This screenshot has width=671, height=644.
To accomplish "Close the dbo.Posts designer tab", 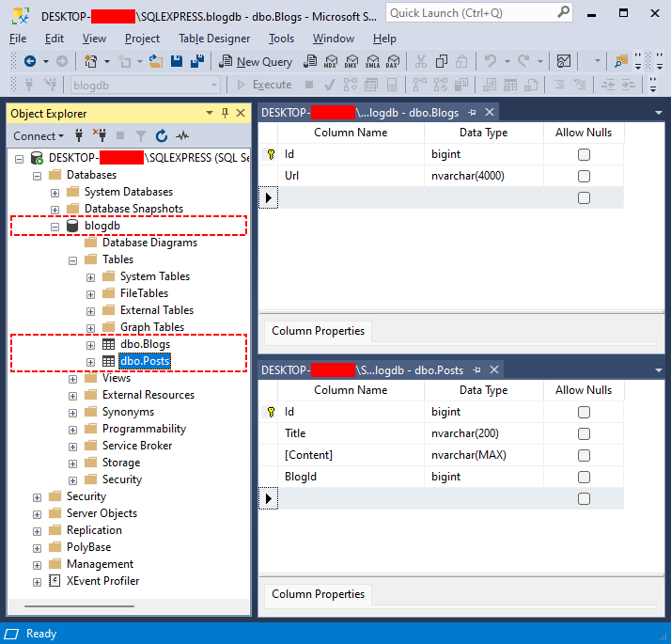I will [x=494, y=369].
